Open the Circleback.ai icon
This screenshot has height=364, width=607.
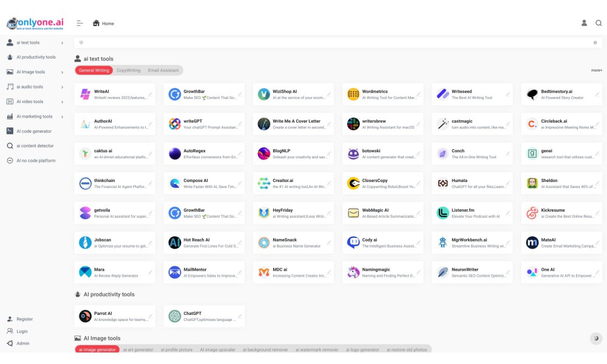(532, 124)
